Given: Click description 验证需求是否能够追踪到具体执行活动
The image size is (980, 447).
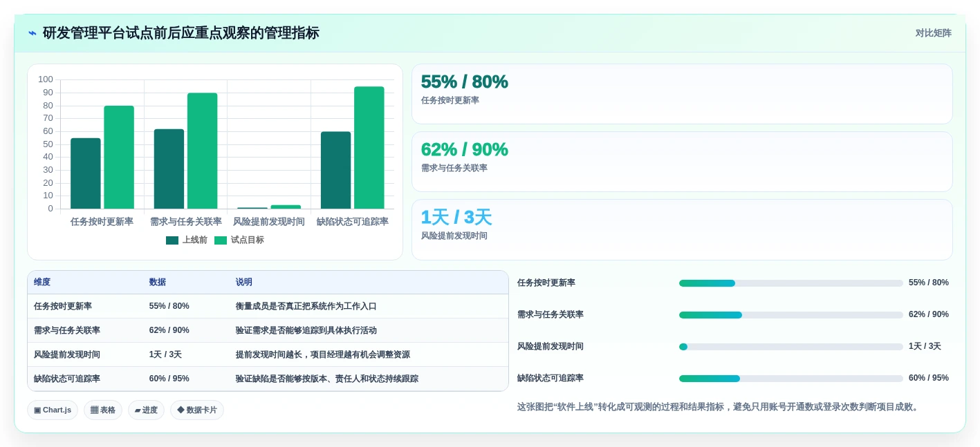Looking at the screenshot, I should pyautogui.click(x=306, y=330).
